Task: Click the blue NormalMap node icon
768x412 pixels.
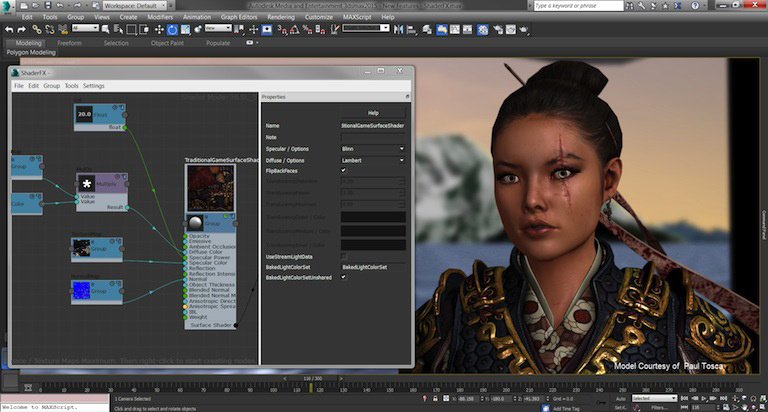Action: click(x=81, y=290)
